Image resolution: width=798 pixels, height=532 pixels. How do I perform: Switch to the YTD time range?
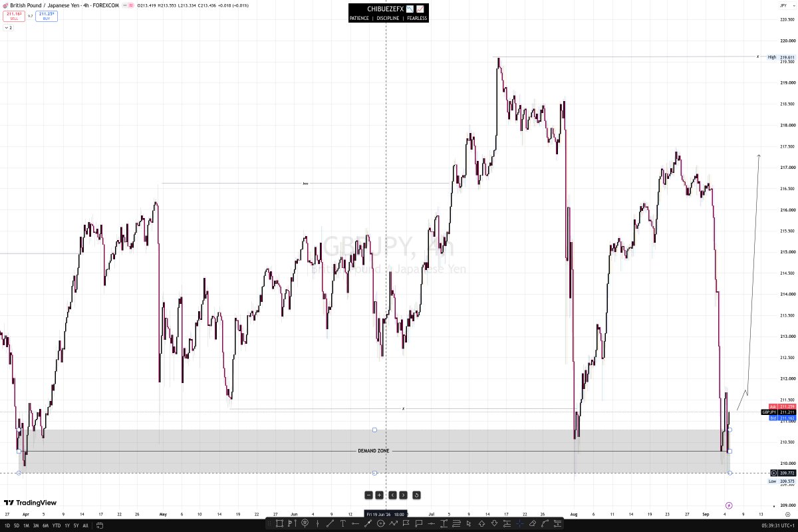(x=56, y=525)
